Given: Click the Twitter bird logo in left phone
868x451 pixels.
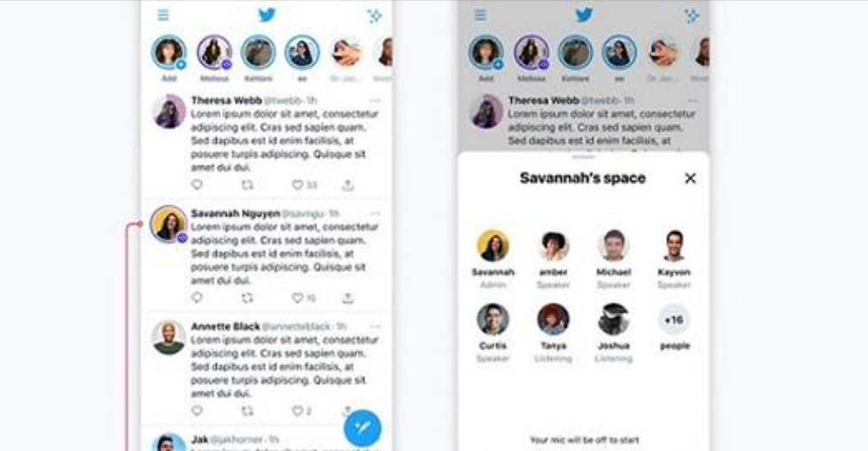Looking at the screenshot, I should point(267,15).
